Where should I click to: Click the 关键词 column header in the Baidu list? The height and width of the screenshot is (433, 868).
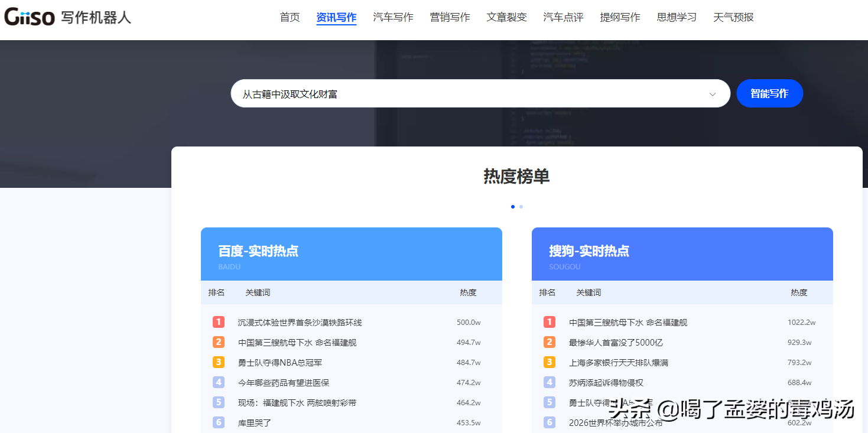[258, 292]
